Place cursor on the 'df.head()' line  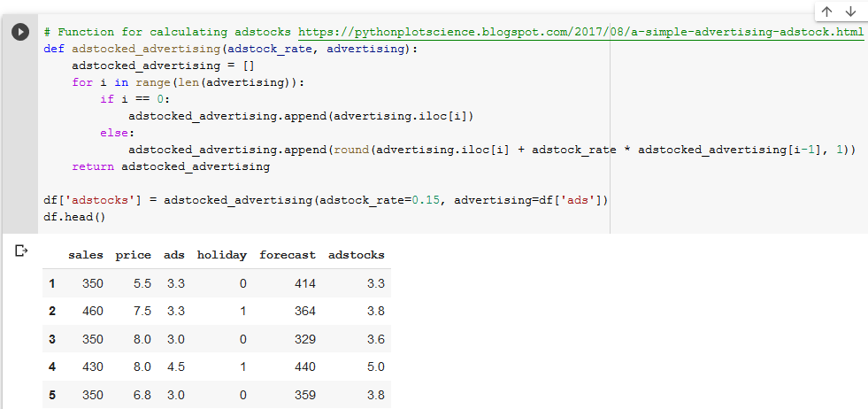coord(74,217)
